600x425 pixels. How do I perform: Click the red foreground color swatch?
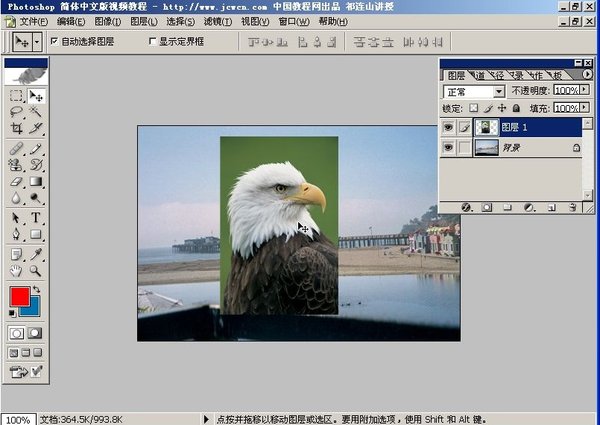pos(19,296)
